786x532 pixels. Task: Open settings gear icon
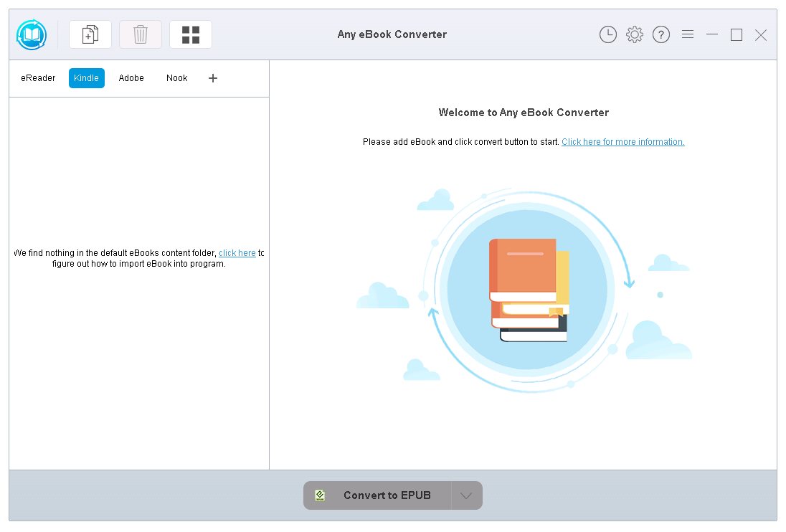point(635,34)
